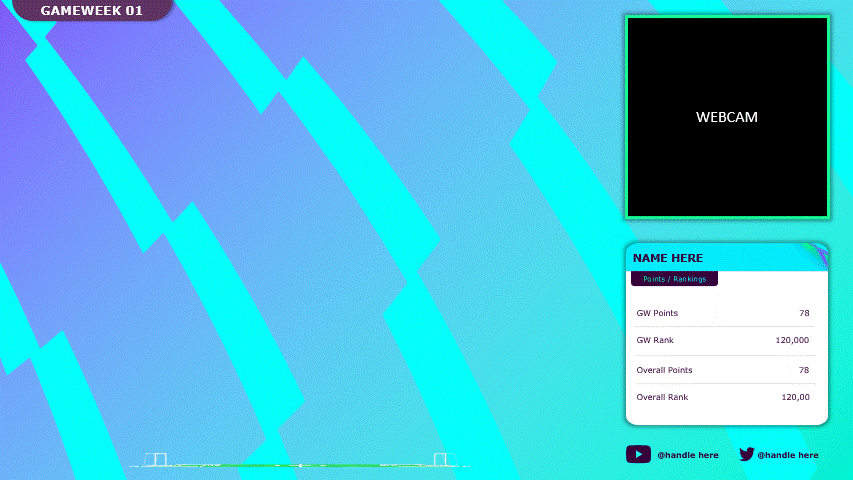The width and height of the screenshot is (853, 480).
Task: Click the GW Rank value 120,000
Action: pyautogui.click(x=792, y=340)
